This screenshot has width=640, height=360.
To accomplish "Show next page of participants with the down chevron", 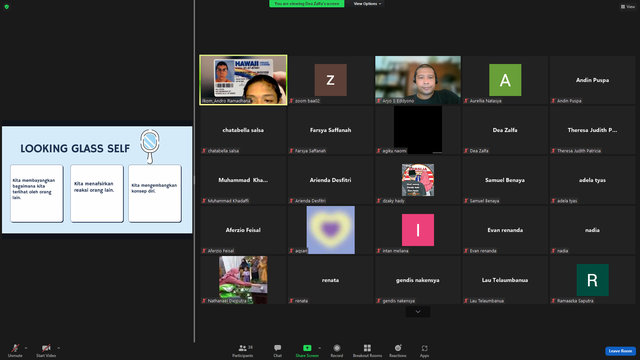I will (418, 312).
